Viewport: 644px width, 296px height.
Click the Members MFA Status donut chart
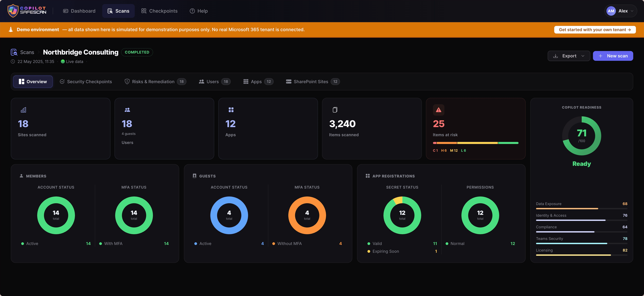coord(134,215)
